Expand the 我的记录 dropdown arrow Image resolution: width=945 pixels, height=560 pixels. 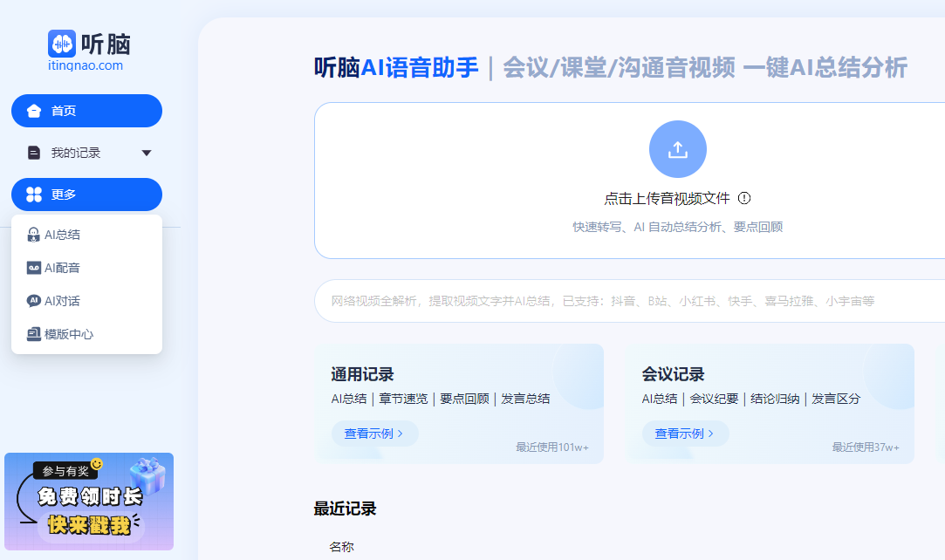tap(146, 153)
